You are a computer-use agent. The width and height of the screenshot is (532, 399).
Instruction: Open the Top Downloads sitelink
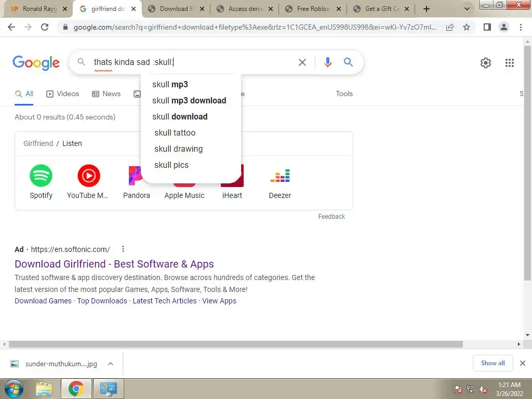click(x=102, y=301)
